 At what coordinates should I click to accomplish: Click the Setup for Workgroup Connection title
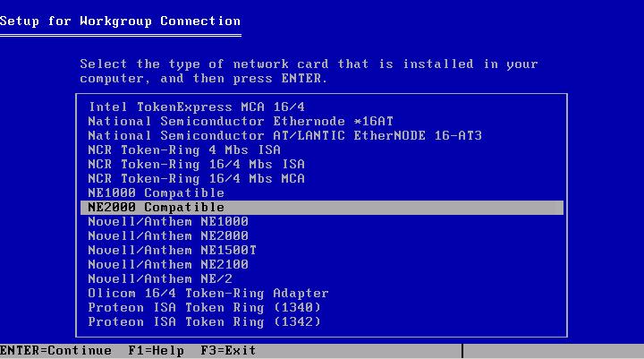[x=121, y=21]
